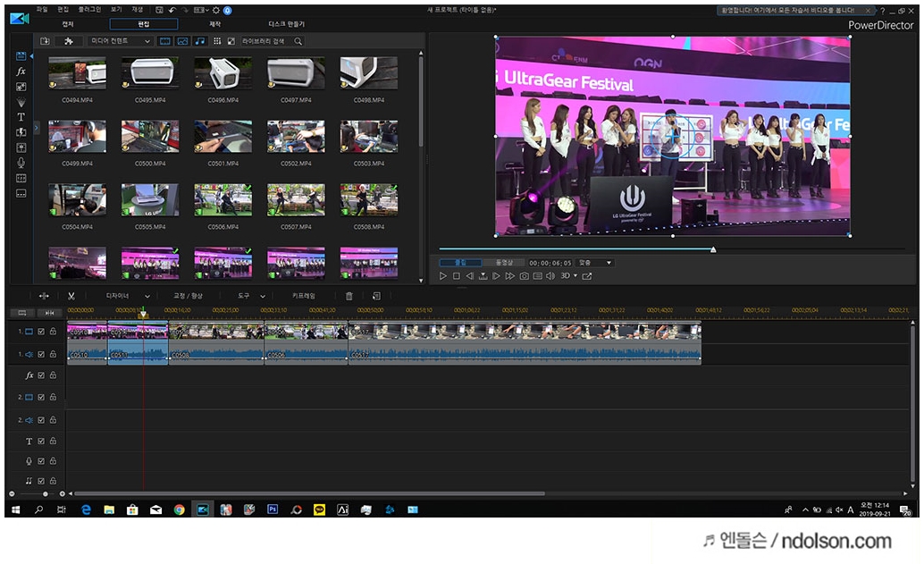Open the fx Effect Room

pyautogui.click(x=21, y=72)
